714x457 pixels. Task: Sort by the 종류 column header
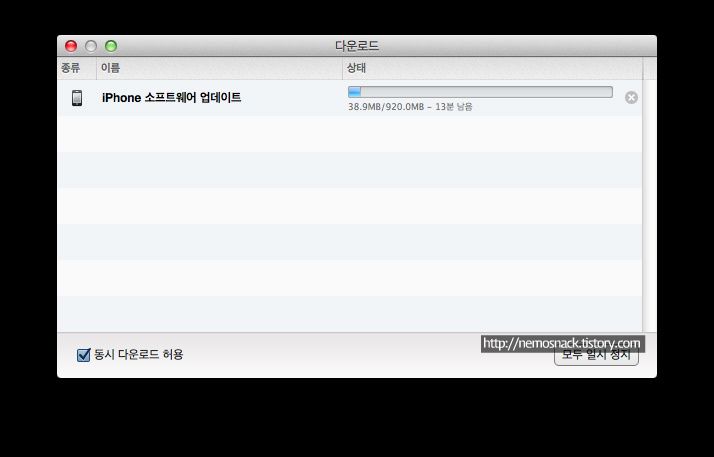tap(76, 68)
